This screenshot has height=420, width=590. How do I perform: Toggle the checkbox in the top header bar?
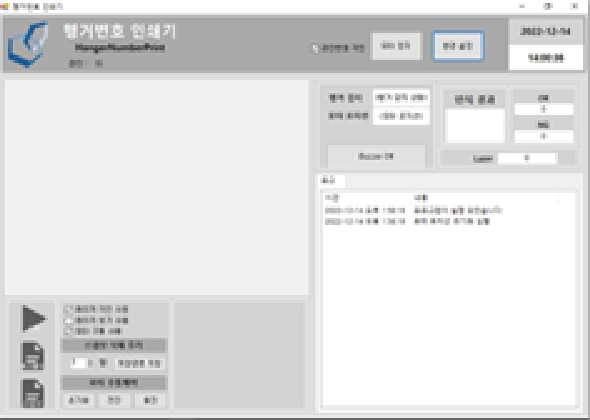pyautogui.click(x=315, y=48)
